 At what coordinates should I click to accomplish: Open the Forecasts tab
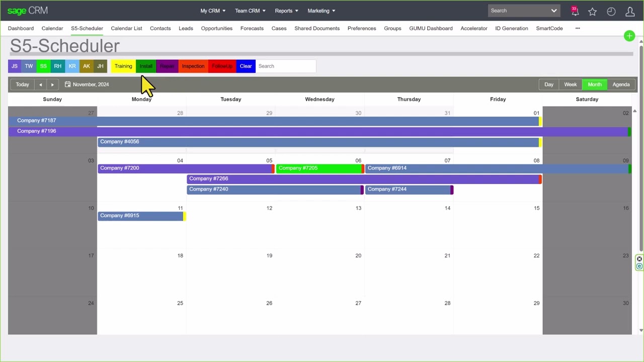click(x=252, y=28)
